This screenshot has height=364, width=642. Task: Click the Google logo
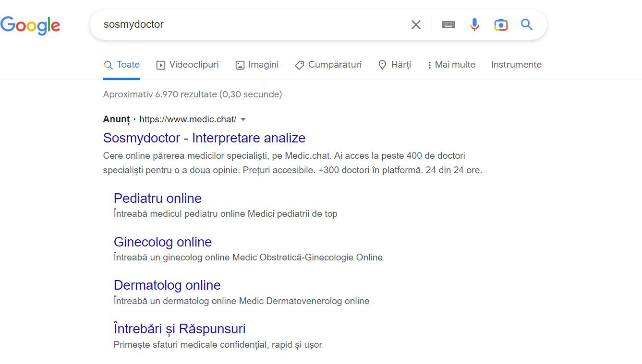[x=30, y=25]
